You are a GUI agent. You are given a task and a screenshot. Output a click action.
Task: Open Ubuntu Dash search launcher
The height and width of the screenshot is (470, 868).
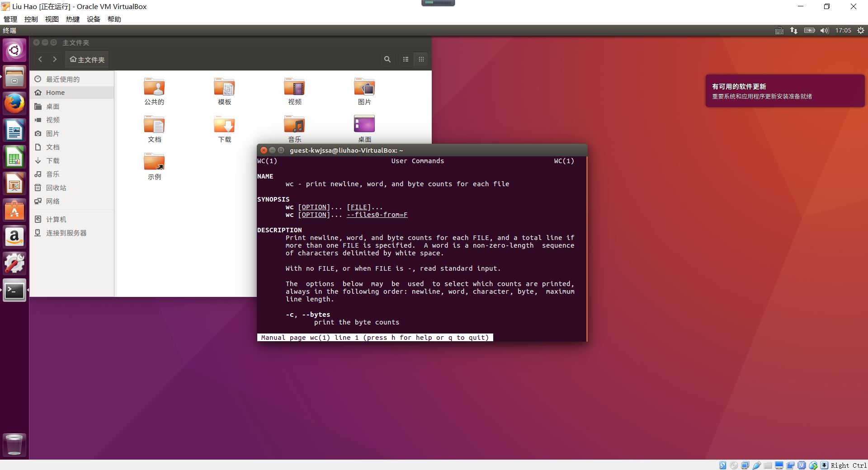tap(14, 50)
